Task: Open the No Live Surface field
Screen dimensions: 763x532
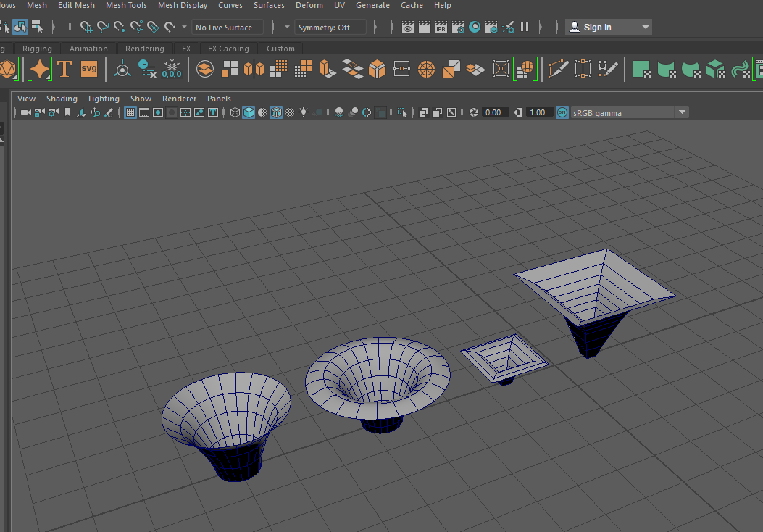Action: point(228,28)
